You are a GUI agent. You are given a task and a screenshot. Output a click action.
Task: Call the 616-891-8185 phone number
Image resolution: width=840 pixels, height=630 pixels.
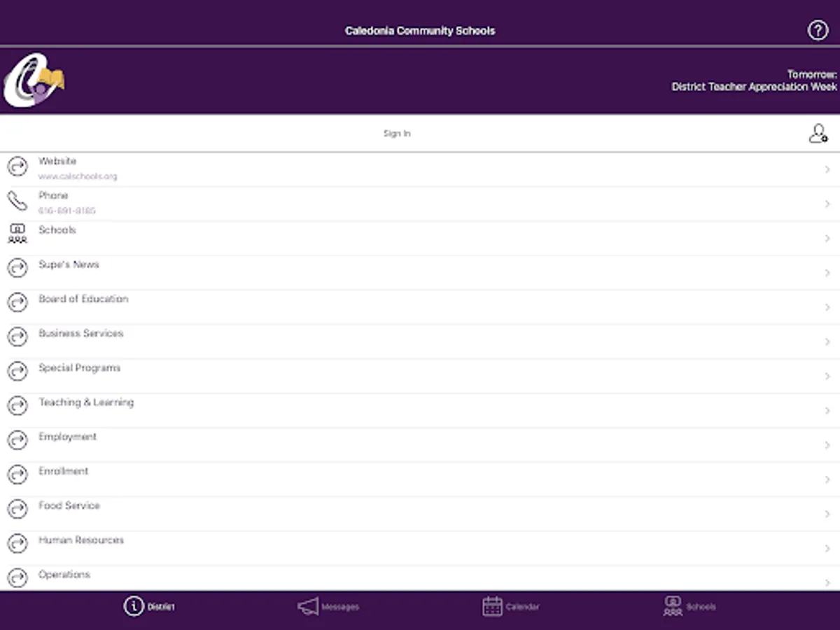click(67, 211)
